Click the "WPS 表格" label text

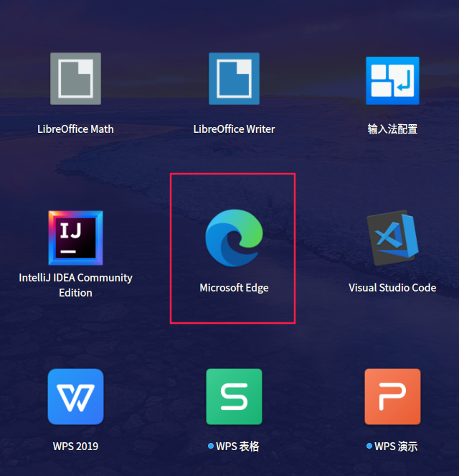237,447
